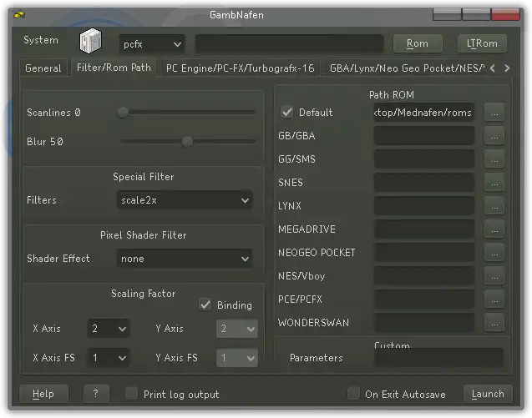Viewport: 532px width, 418px height.
Task: Enable Print log output
Action: point(131,394)
